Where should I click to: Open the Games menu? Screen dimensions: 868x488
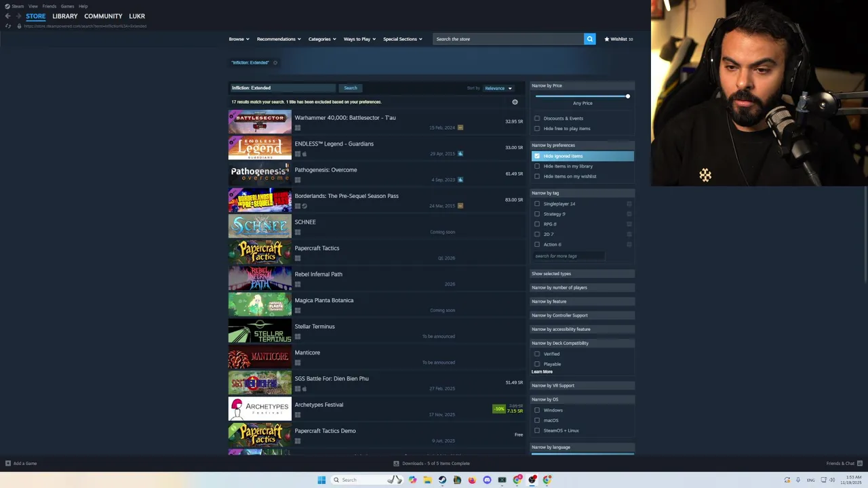pyautogui.click(x=67, y=6)
